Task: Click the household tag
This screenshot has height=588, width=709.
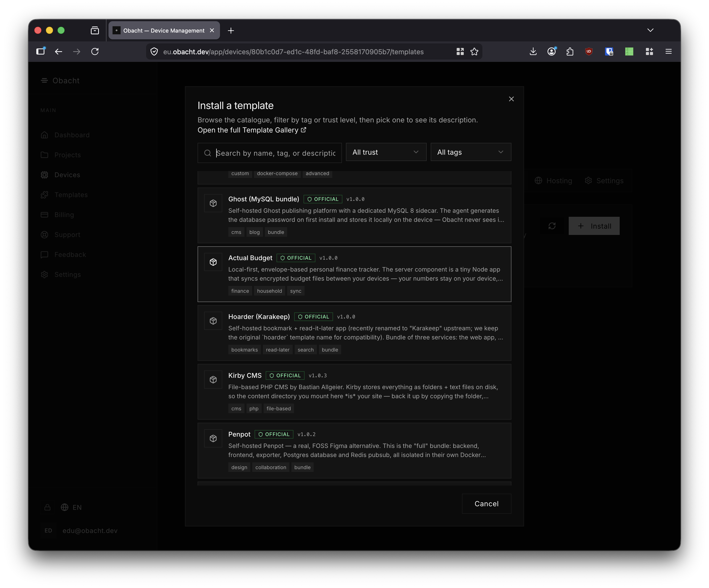Action: tap(269, 291)
